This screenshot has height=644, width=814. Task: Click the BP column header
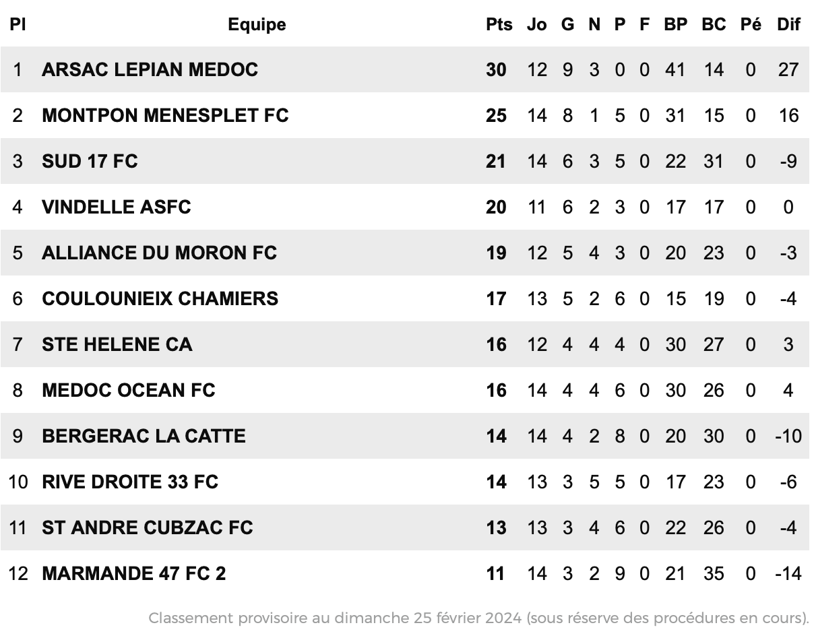pos(676,24)
